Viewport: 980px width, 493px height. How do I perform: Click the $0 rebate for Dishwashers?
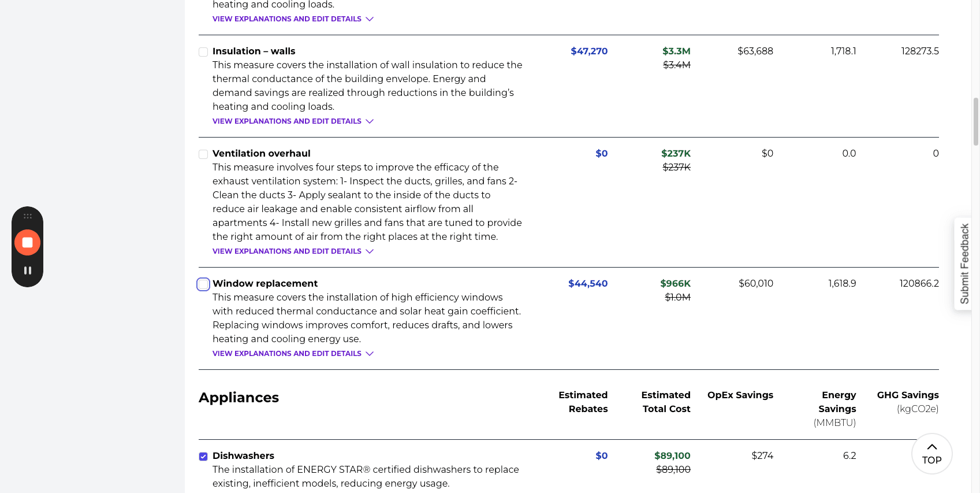601,455
